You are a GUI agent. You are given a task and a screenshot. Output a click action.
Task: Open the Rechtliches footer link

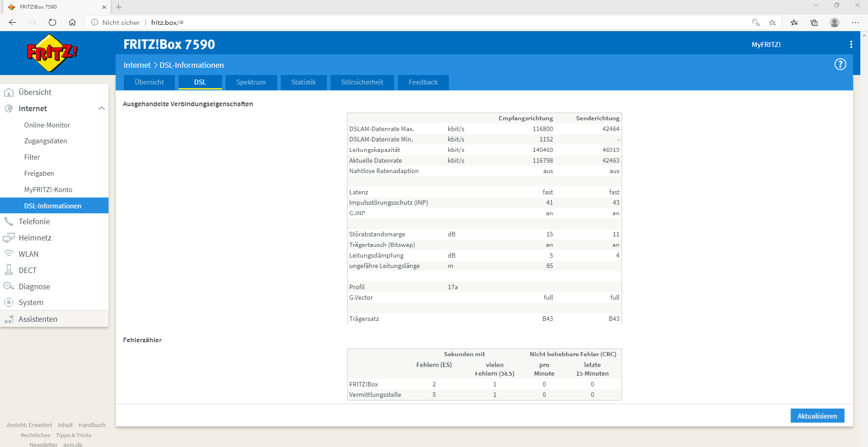point(35,435)
